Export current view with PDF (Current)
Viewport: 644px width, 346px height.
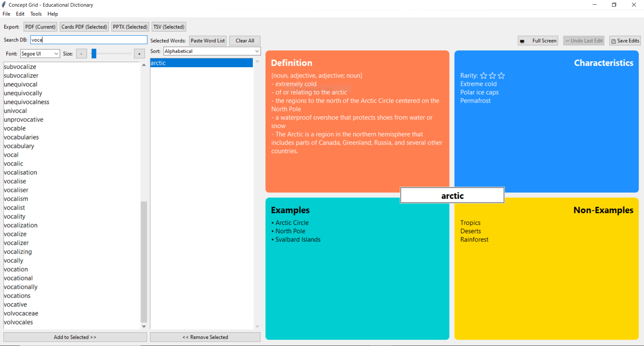click(40, 27)
